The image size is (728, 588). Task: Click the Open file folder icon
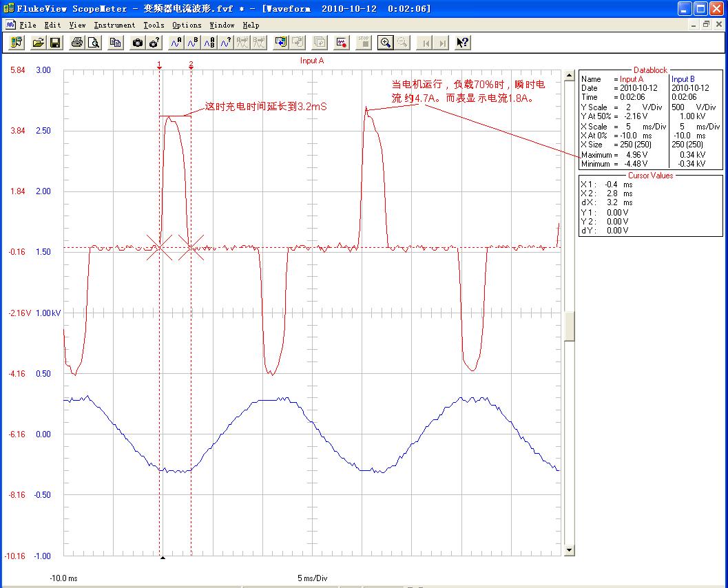pos(39,43)
